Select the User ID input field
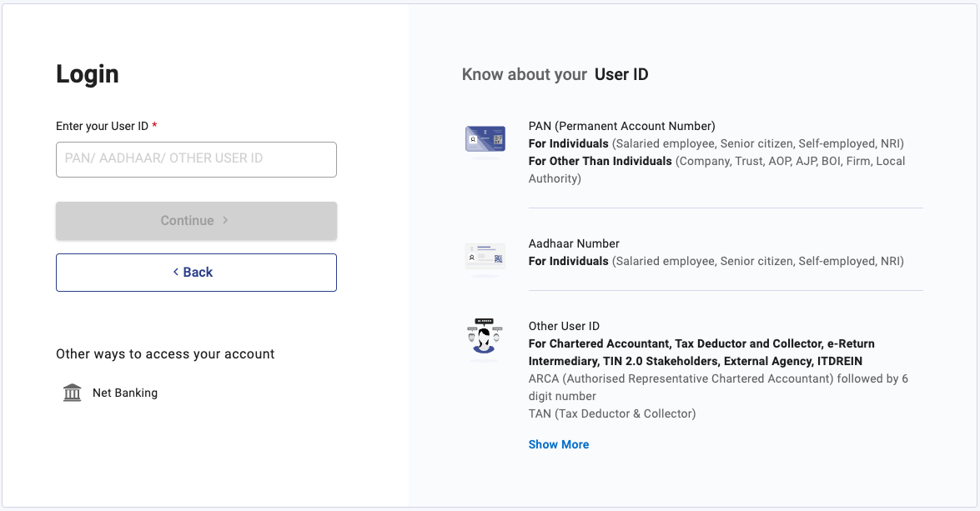Viewport: 980px width, 511px height. (x=196, y=159)
